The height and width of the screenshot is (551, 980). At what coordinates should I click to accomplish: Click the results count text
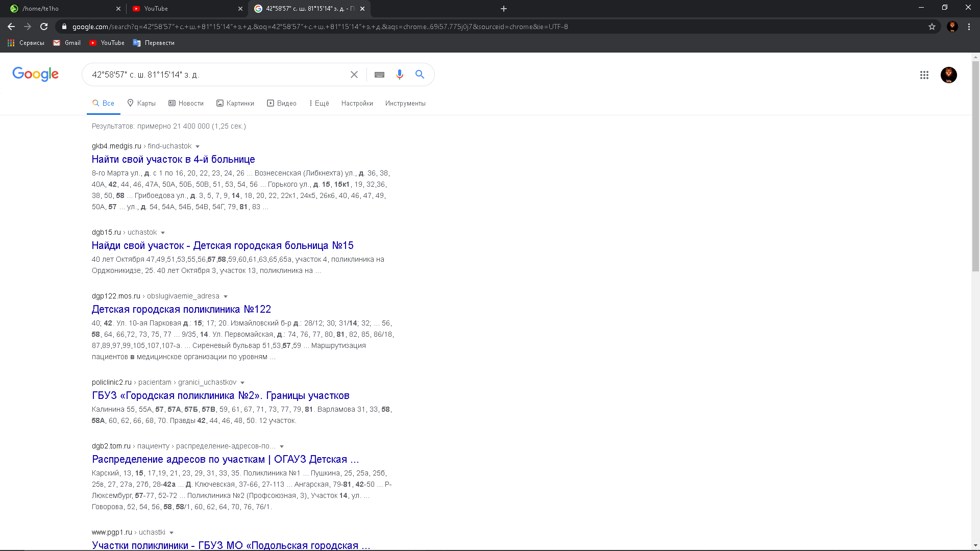169,126
